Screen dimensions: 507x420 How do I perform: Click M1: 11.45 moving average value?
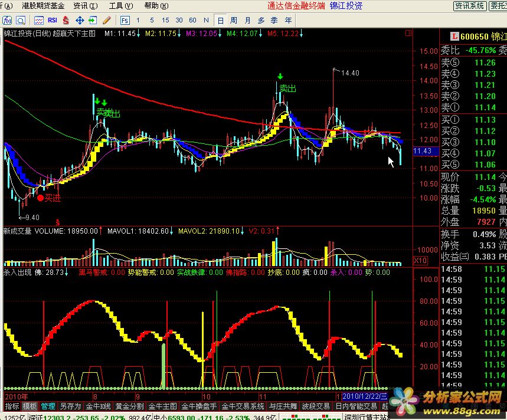122,33
